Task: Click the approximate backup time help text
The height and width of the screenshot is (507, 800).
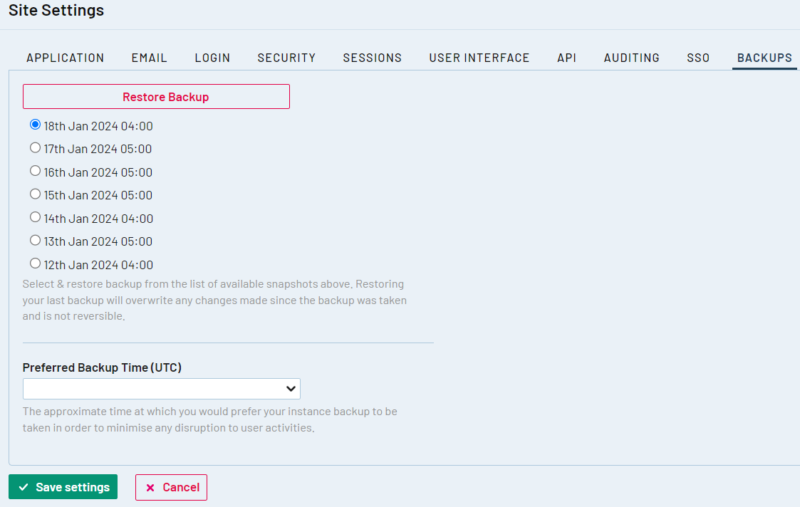Action: pos(210,419)
